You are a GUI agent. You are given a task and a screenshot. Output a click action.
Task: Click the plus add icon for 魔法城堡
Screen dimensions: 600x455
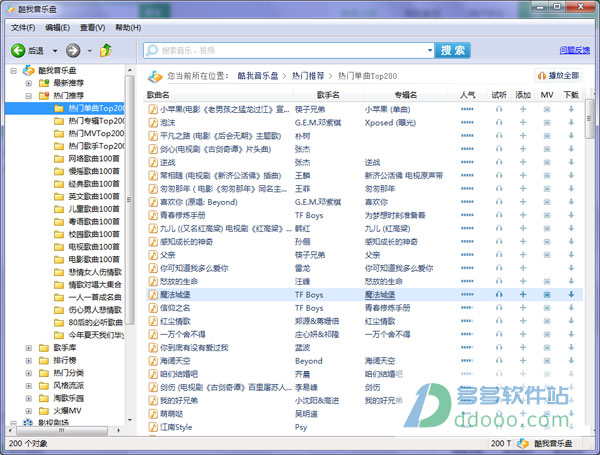tap(523, 294)
